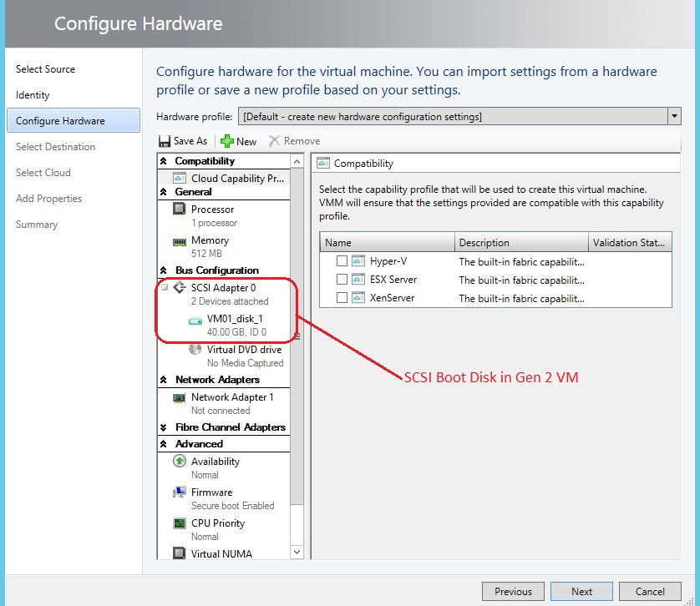Collapse the SCSI Adapter 0 tree node

tap(165, 287)
